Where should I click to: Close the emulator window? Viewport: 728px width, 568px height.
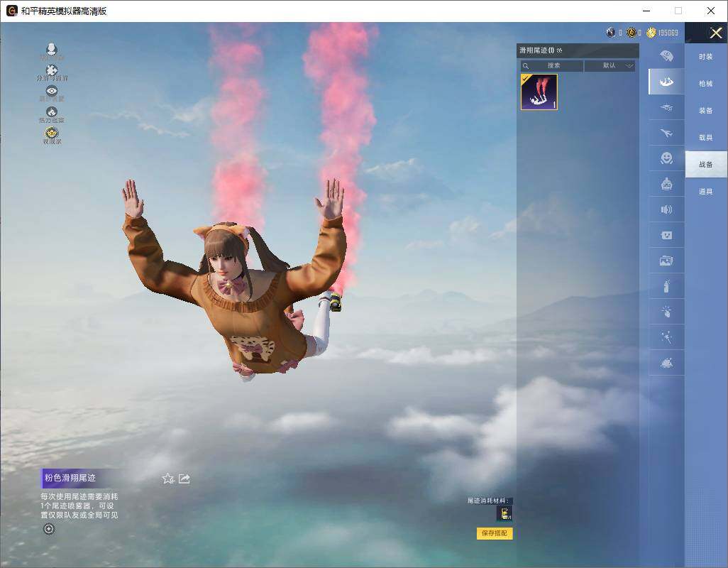pyautogui.click(x=711, y=11)
